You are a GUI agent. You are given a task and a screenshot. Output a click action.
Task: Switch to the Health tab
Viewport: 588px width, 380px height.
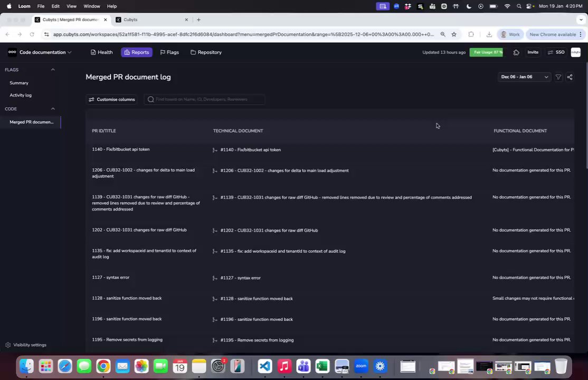[x=102, y=53]
